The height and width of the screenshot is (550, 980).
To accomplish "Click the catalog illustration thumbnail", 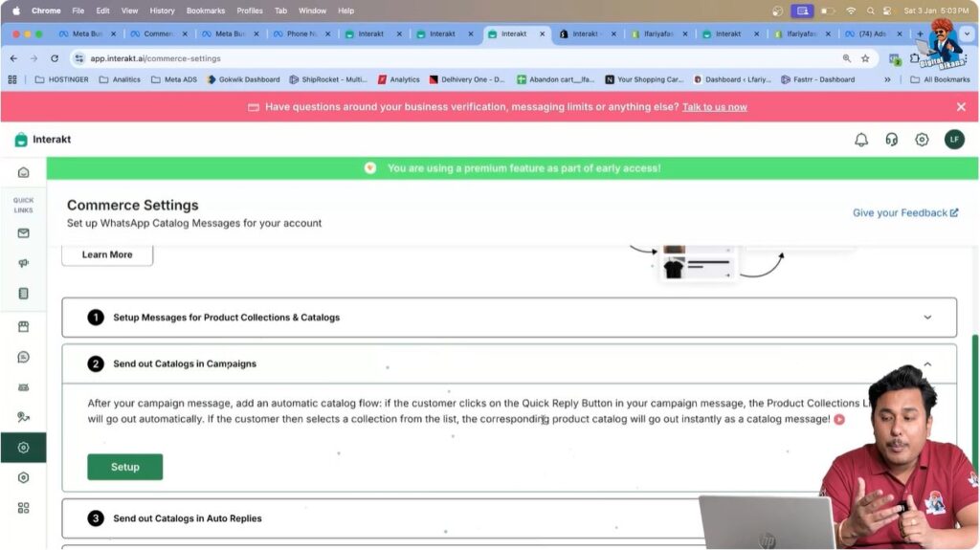I will pos(697,264).
